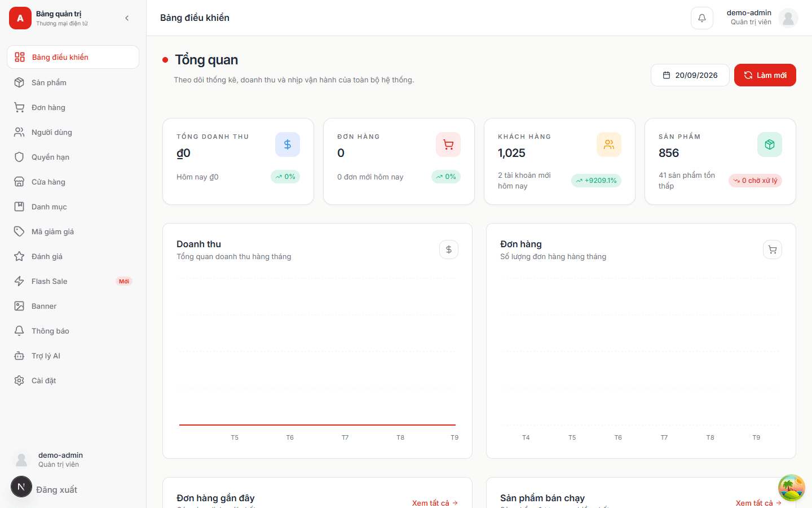Click the Mới badge beside Flash Sale

click(124, 281)
